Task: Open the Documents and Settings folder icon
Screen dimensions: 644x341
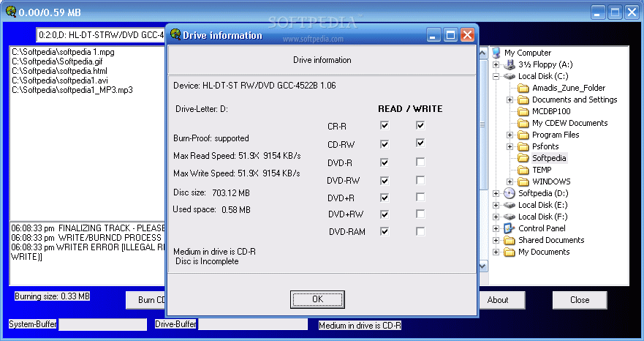Action: point(523,100)
